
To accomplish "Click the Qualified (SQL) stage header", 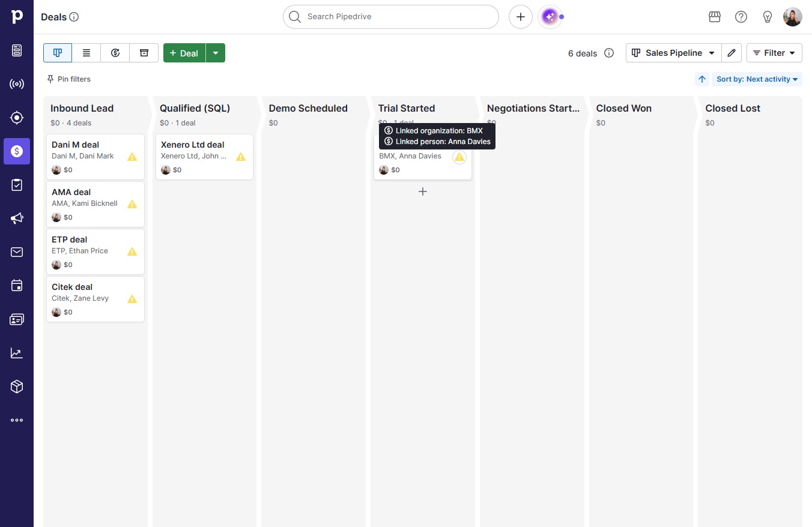I will (195, 109).
